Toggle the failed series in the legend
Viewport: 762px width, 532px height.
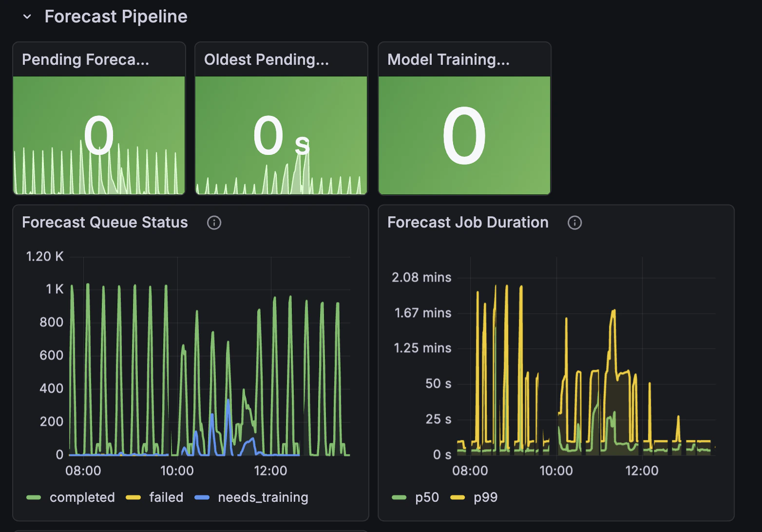click(166, 497)
